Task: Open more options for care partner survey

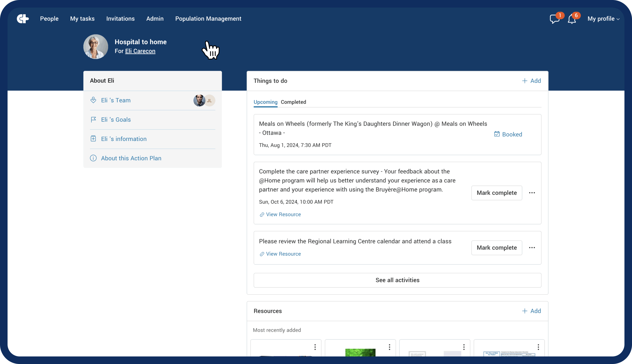Action: [532, 193]
